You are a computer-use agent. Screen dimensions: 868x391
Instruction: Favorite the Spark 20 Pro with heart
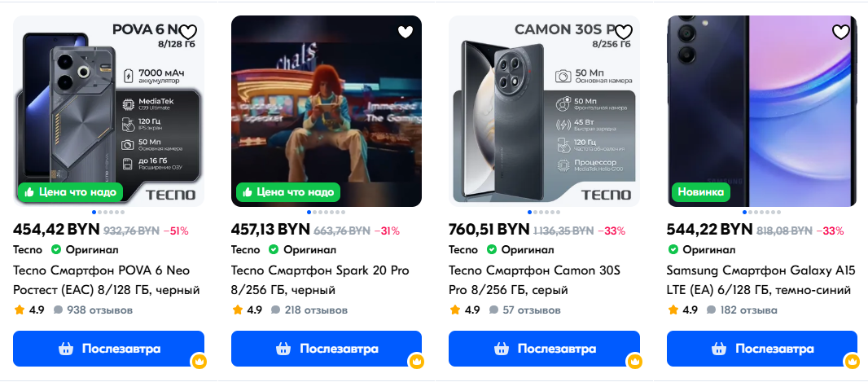coord(406,32)
